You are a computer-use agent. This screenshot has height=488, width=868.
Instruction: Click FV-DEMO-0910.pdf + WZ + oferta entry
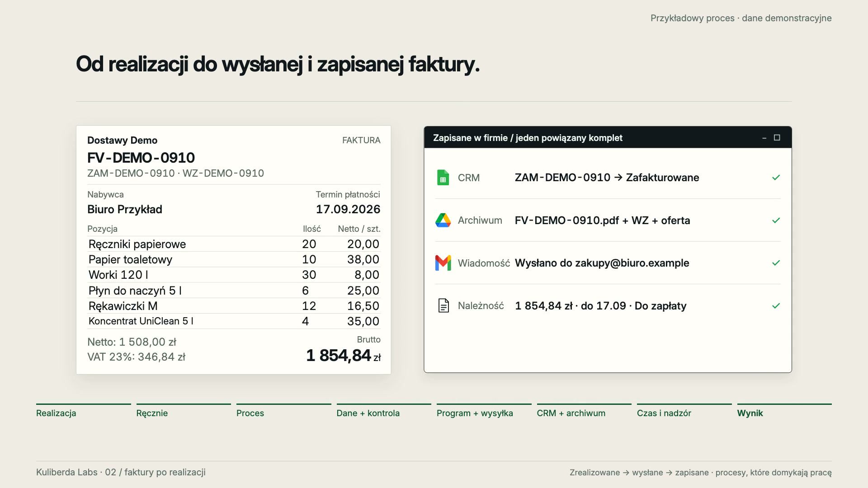pos(602,221)
